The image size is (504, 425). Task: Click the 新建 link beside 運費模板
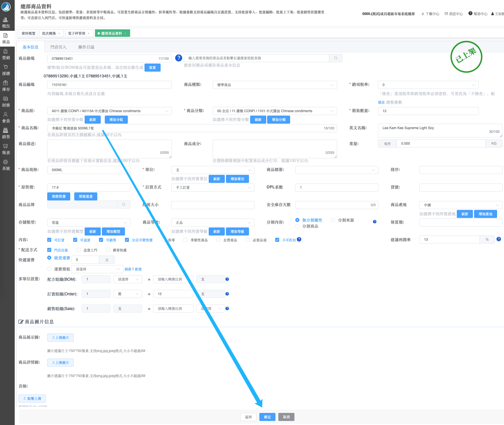coord(138,269)
